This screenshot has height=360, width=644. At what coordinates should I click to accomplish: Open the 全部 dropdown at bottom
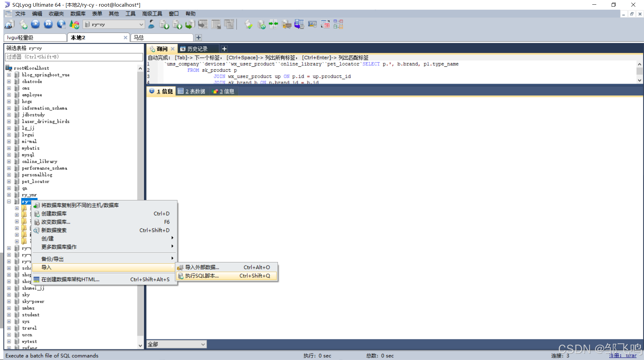point(177,344)
